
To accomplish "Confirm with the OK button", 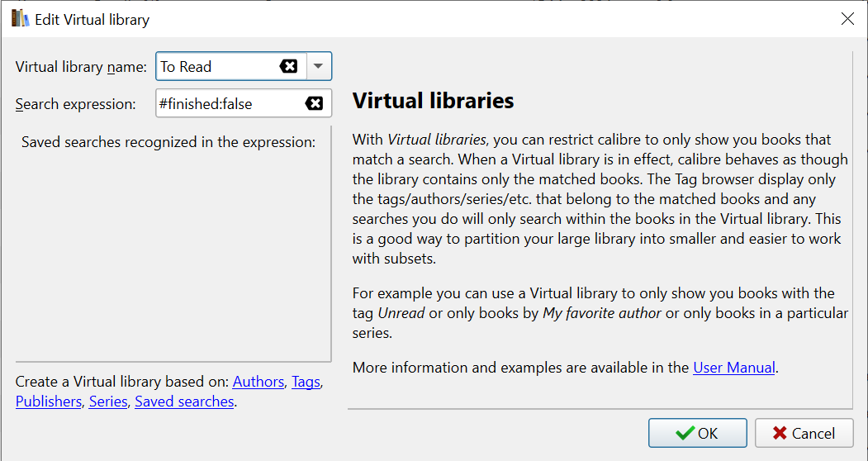I will tap(697, 433).
